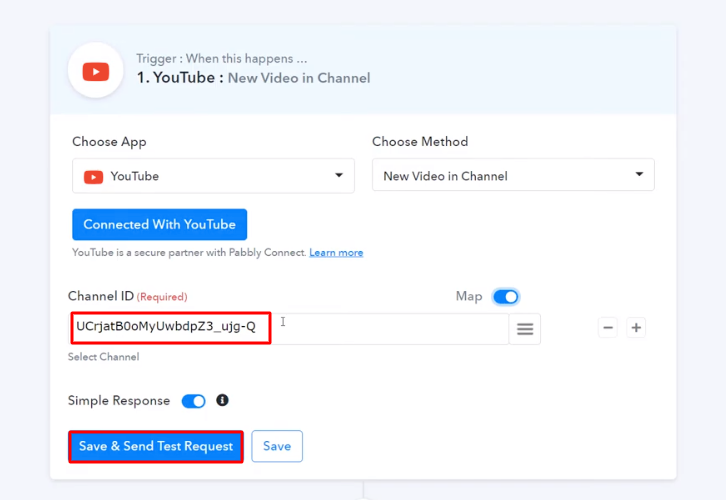The image size is (726, 500).
Task: Open the Channel ID hamburger menu icon
Action: 525,329
